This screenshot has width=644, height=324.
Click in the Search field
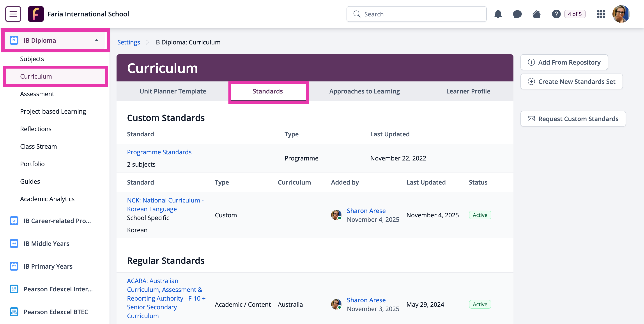[x=416, y=14]
